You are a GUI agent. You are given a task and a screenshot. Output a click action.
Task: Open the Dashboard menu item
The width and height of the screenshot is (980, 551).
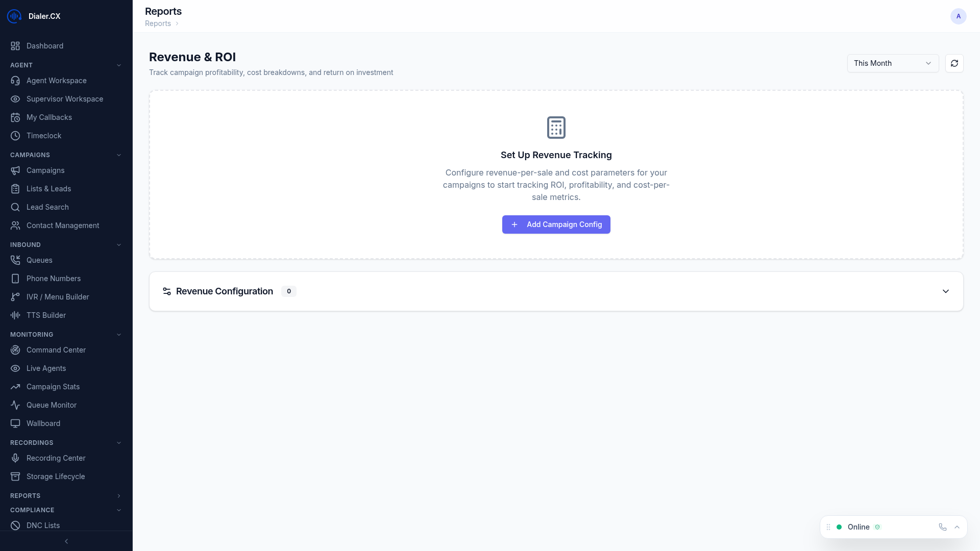45,46
